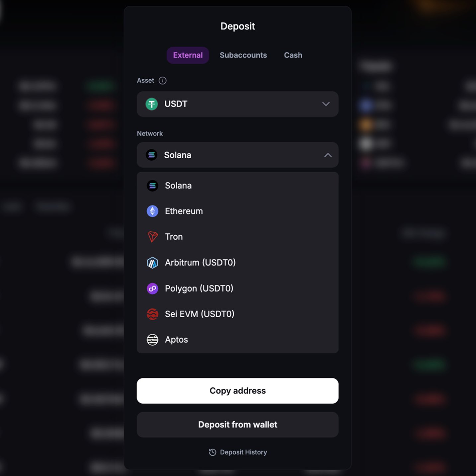The image size is (476, 476).
Task: Click Deposit from wallet
Action: click(x=237, y=425)
